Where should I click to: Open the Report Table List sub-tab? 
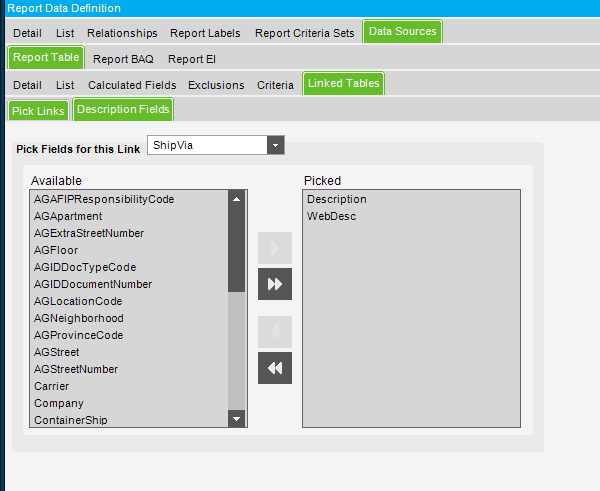click(65, 85)
